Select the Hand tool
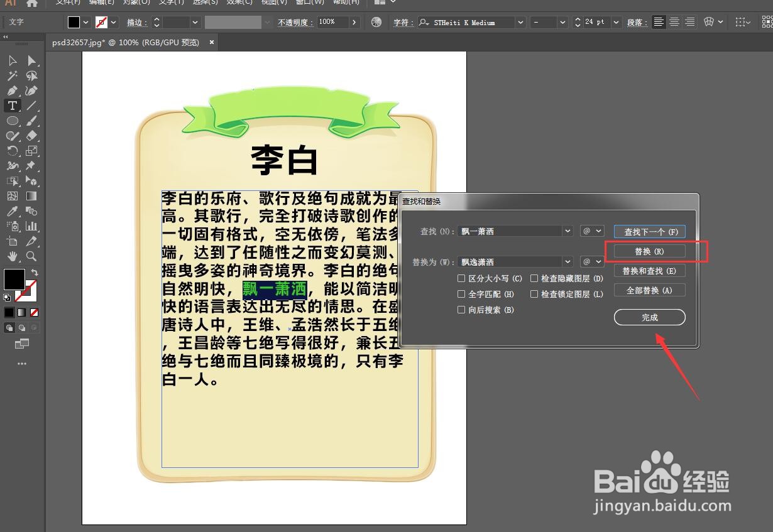Viewport: 773px width, 532px height. [x=12, y=256]
